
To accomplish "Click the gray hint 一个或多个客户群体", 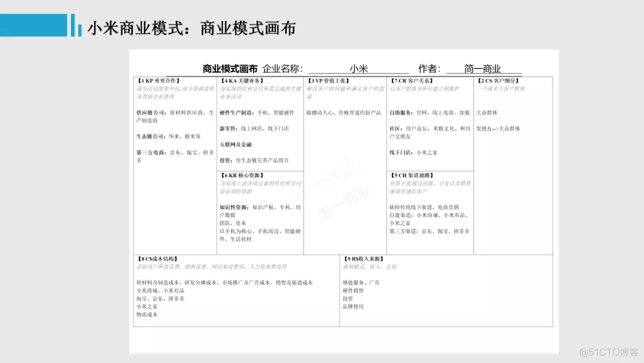I will (x=501, y=88).
